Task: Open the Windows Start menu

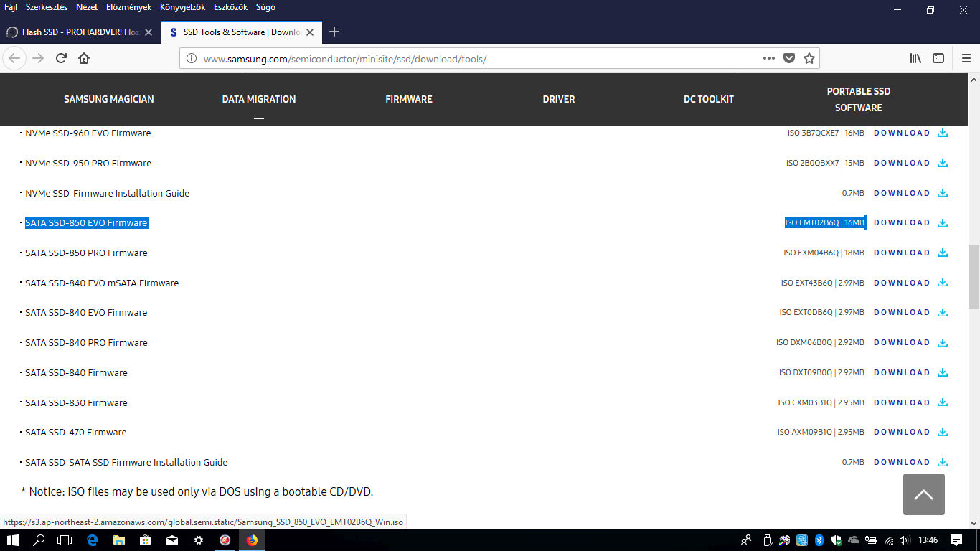Action: (x=13, y=540)
